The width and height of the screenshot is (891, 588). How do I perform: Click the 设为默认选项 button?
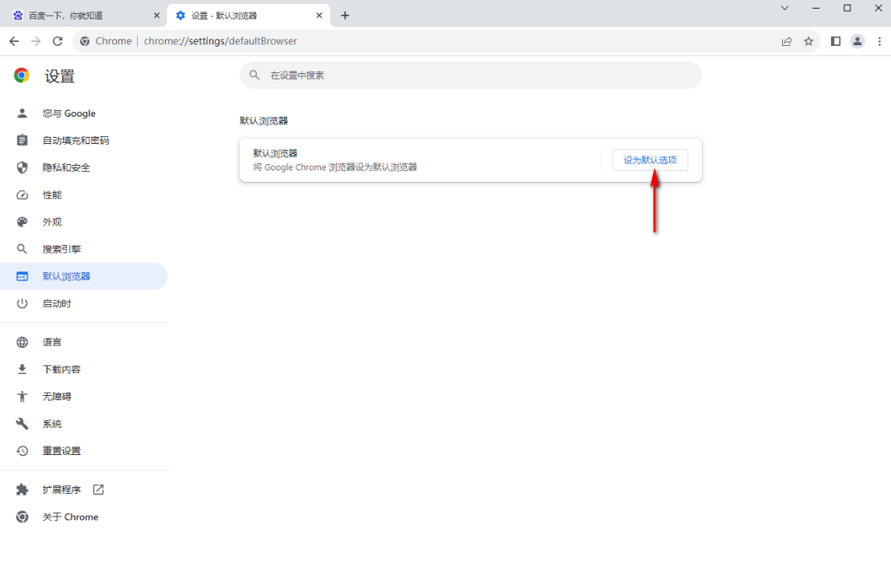[x=650, y=160]
